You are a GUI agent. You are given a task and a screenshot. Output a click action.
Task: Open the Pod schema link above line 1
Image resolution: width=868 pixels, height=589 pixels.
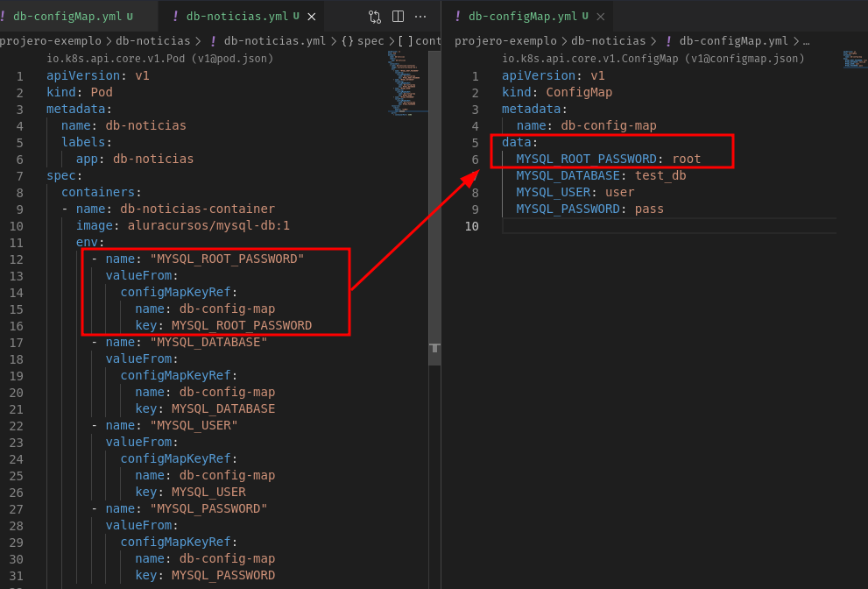coord(159,59)
